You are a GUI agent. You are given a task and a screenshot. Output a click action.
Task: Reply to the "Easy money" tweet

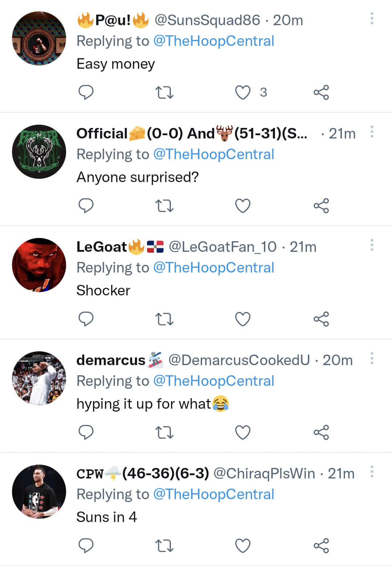(x=86, y=92)
